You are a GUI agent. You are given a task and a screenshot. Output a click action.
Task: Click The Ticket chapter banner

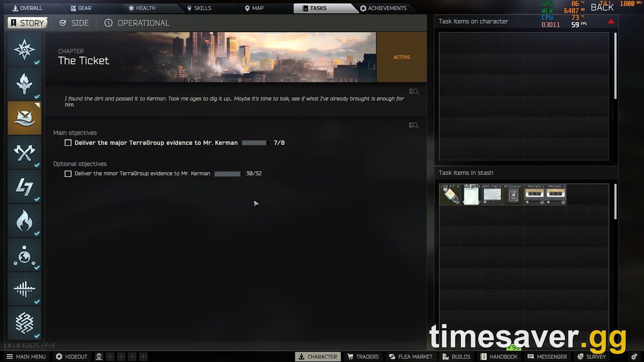pyautogui.click(x=211, y=57)
